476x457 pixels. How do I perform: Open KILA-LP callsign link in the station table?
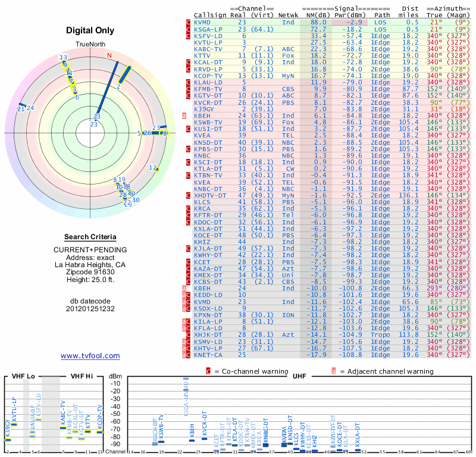[x=208, y=321]
